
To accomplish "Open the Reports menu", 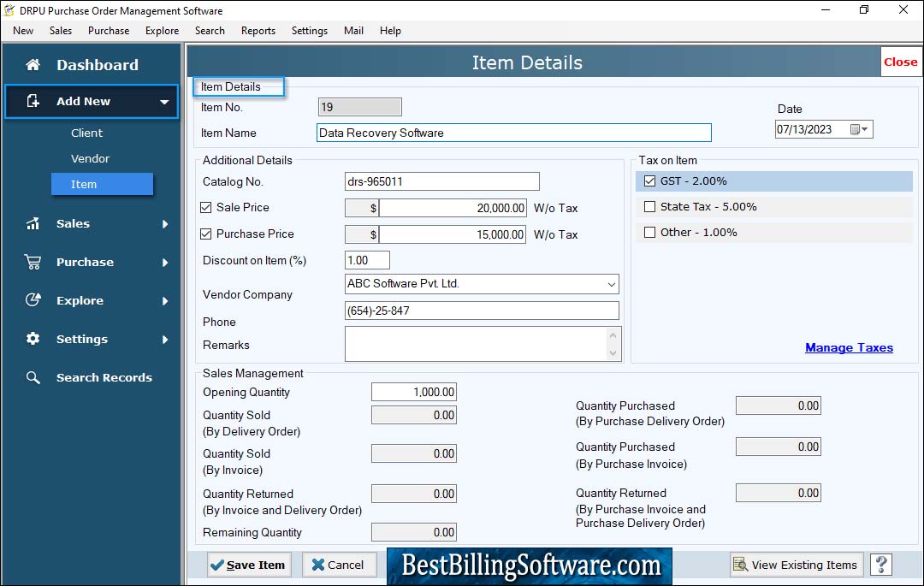I will pos(258,31).
